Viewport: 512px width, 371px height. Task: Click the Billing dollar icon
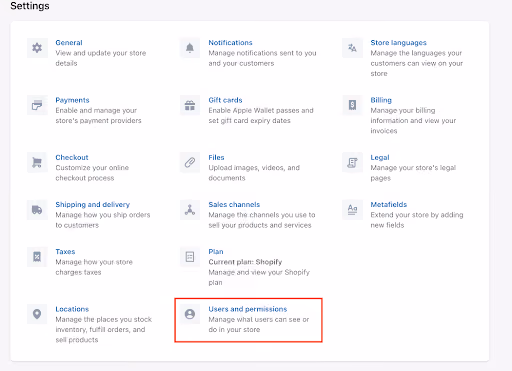[x=352, y=105]
